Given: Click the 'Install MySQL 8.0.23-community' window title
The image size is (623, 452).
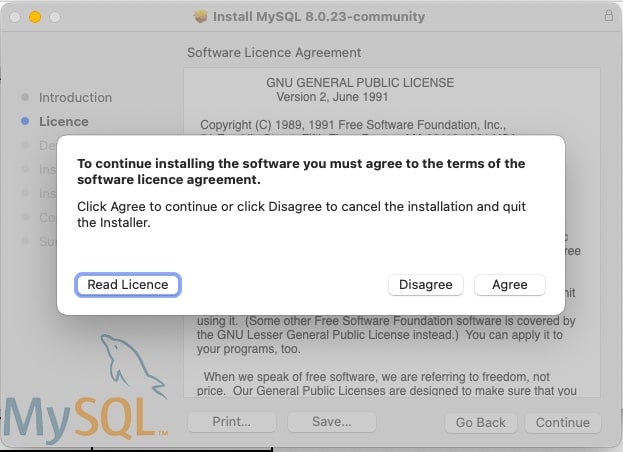Looking at the screenshot, I should tap(319, 17).
